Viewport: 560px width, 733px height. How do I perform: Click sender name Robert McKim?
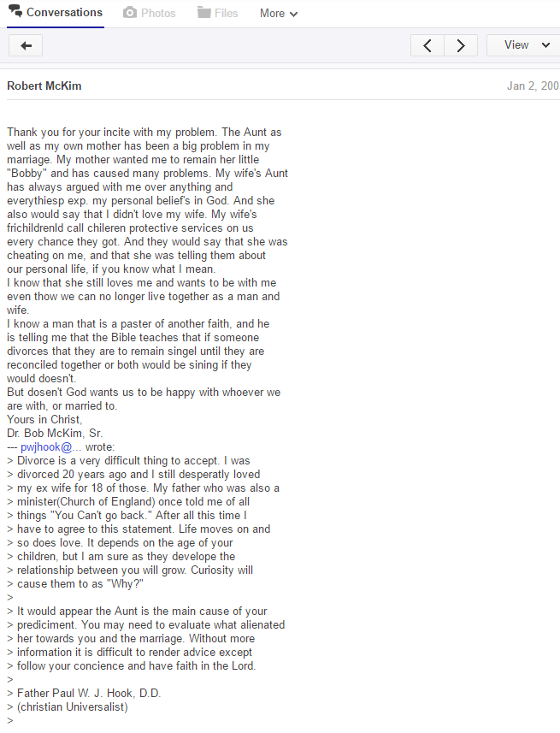[44, 86]
